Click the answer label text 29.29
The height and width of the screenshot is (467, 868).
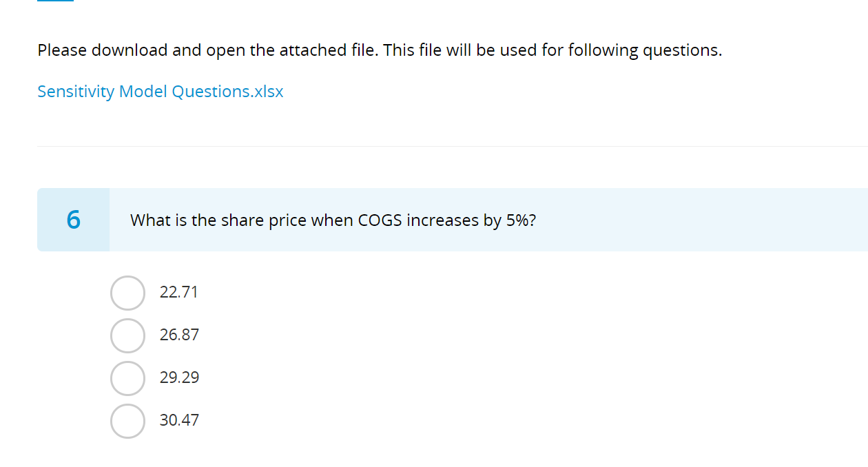pos(179,377)
